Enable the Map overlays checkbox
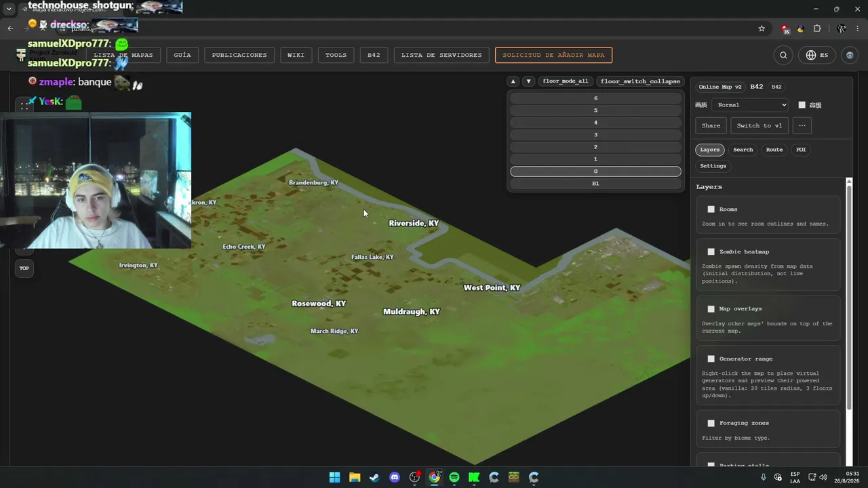 pos(711,309)
